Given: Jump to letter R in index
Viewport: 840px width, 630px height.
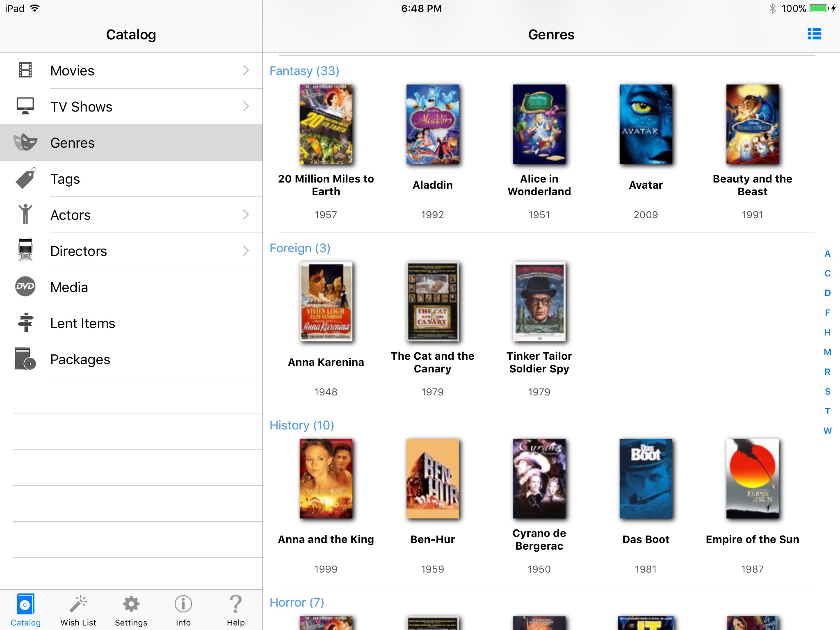Looking at the screenshot, I should (x=828, y=372).
